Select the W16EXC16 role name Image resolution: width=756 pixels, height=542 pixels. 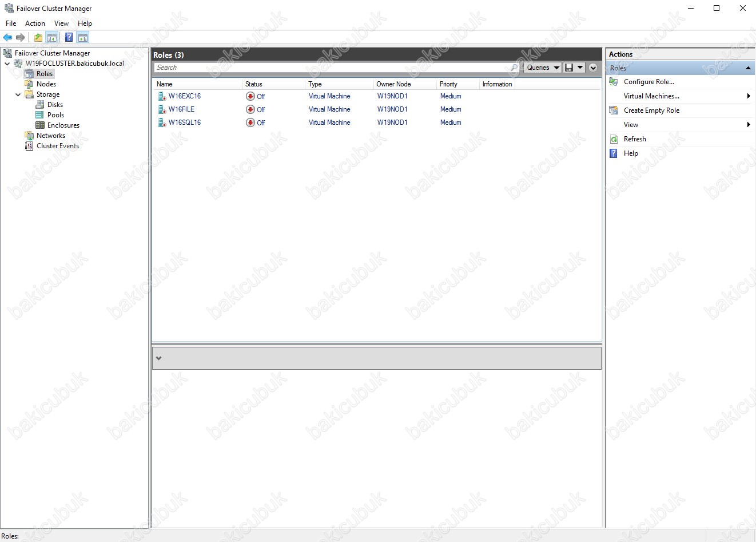click(x=185, y=96)
